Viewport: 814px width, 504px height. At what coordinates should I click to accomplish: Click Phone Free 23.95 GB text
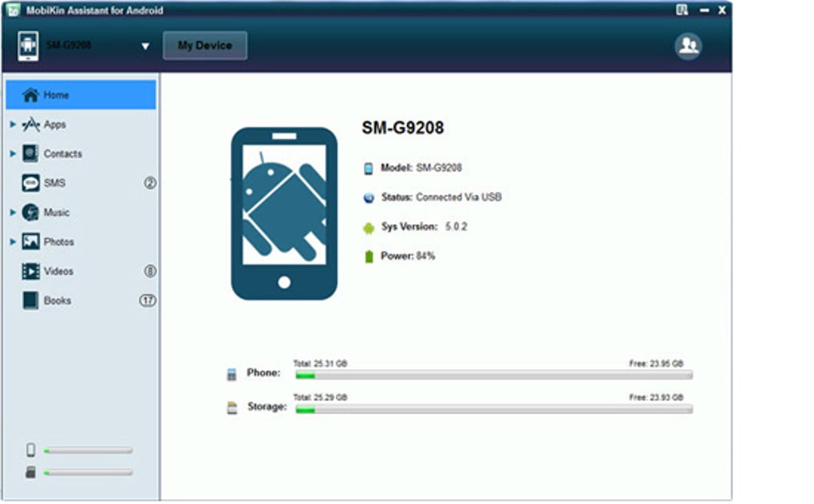[656, 364]
